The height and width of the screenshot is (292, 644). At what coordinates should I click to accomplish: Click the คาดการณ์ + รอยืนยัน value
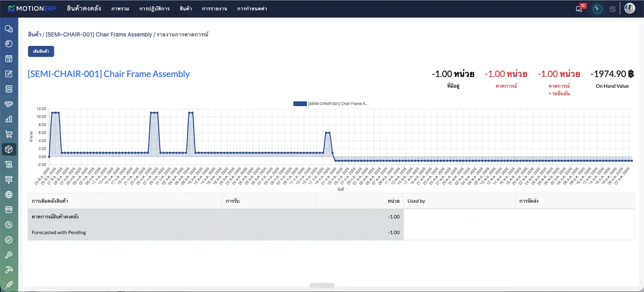pos(559,74)
